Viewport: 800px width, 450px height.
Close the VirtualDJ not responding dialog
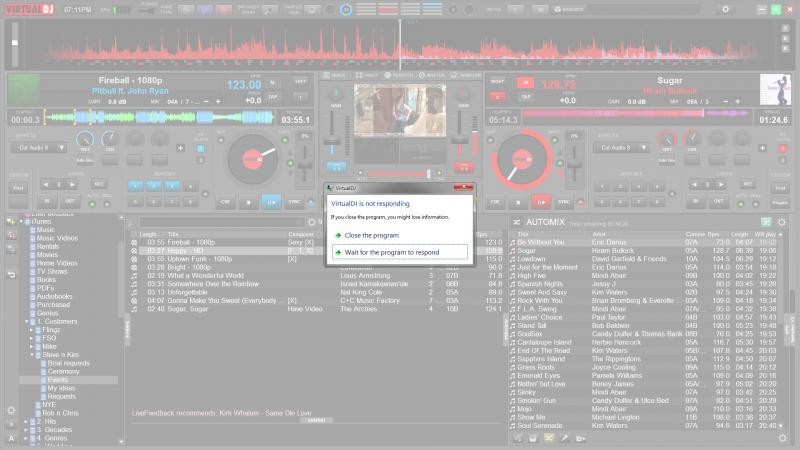[x=463, y=188]
